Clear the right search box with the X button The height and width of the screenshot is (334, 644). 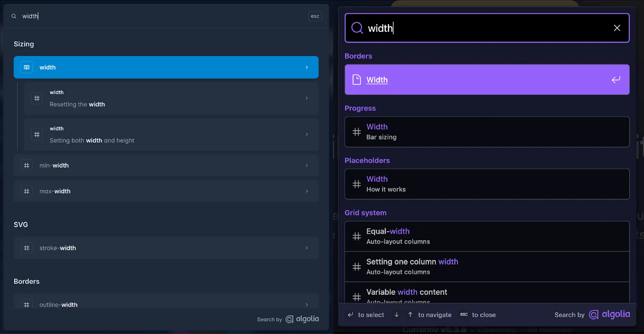pyautogui.click(x=617, y=28)
